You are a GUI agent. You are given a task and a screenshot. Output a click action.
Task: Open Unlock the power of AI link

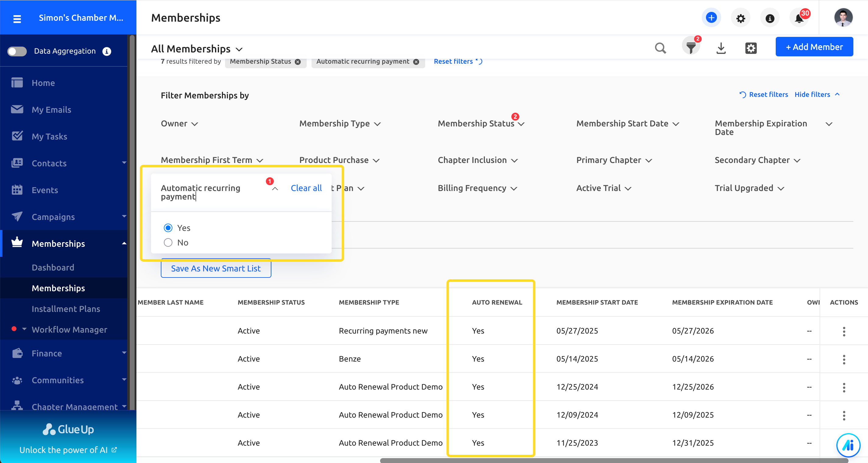click(x=68, y=450)
